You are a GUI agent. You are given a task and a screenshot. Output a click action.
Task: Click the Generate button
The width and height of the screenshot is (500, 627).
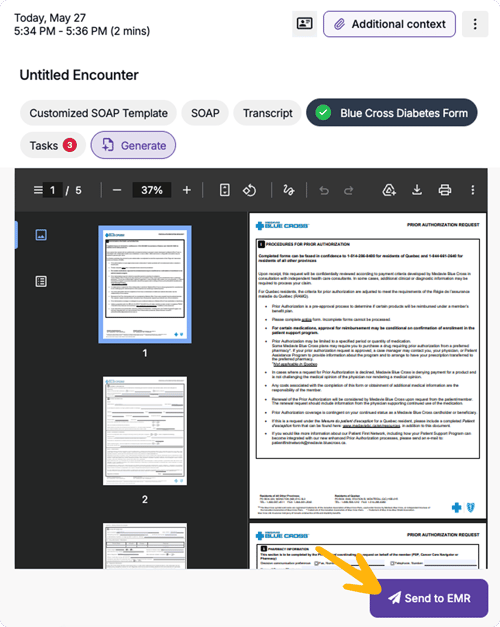point(133,145)
